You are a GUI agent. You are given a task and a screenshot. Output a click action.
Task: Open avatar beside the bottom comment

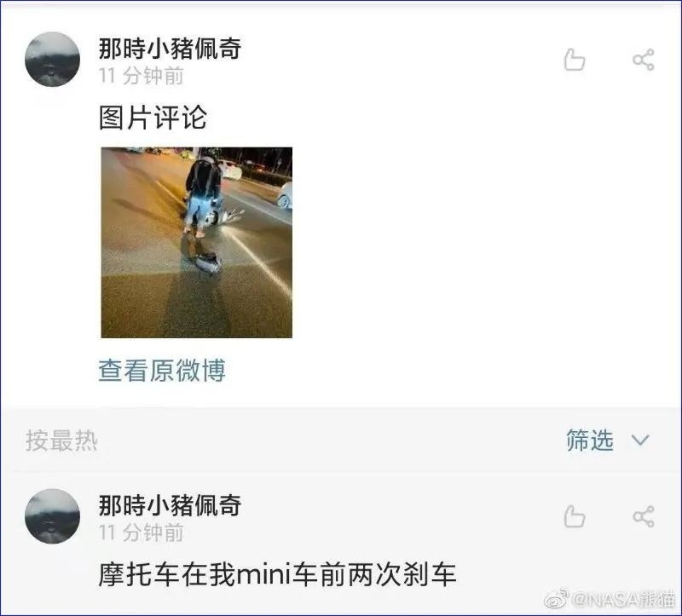(x=52, y=516)
